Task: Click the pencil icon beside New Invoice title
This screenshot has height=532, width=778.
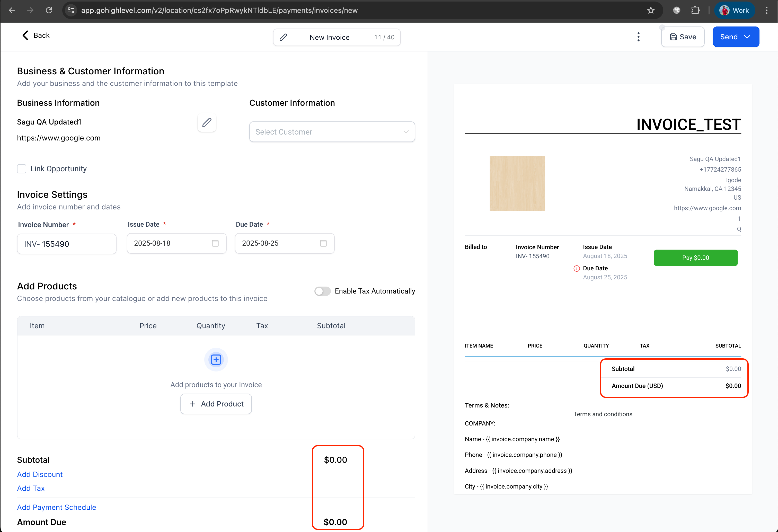Action: (x=283, y=37)
